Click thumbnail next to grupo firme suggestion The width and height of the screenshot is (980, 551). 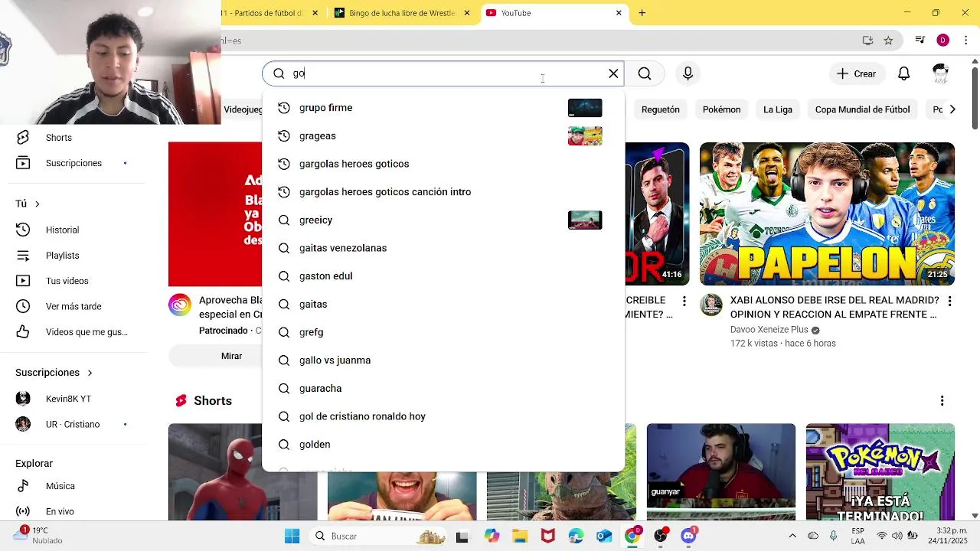click(585, 108)
